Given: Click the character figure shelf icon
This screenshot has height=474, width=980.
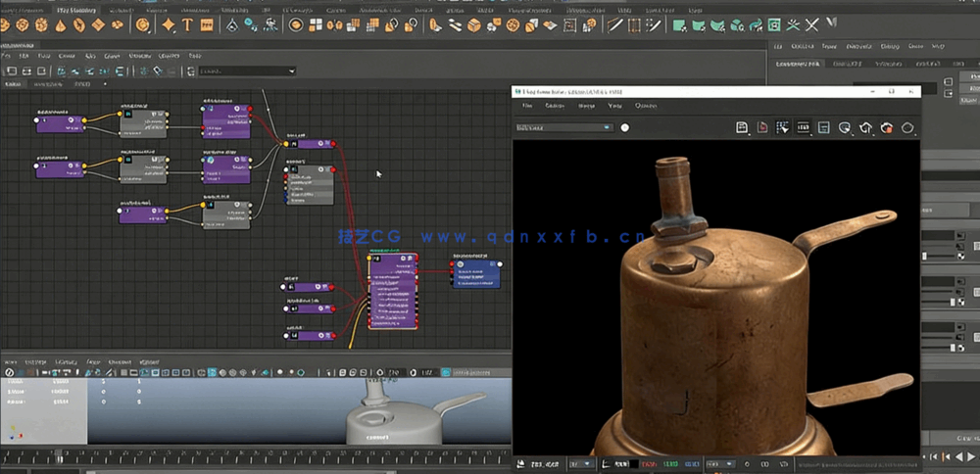Looking at the screenshot, I should point(270,25).
